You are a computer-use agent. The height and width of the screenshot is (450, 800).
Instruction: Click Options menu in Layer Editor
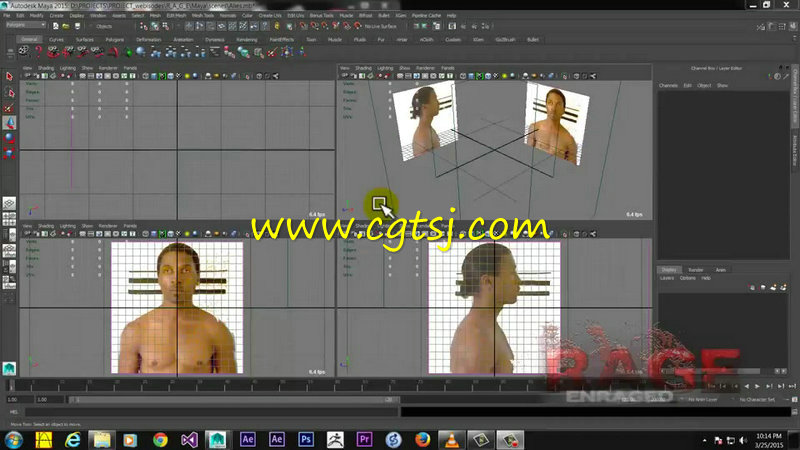687,278
